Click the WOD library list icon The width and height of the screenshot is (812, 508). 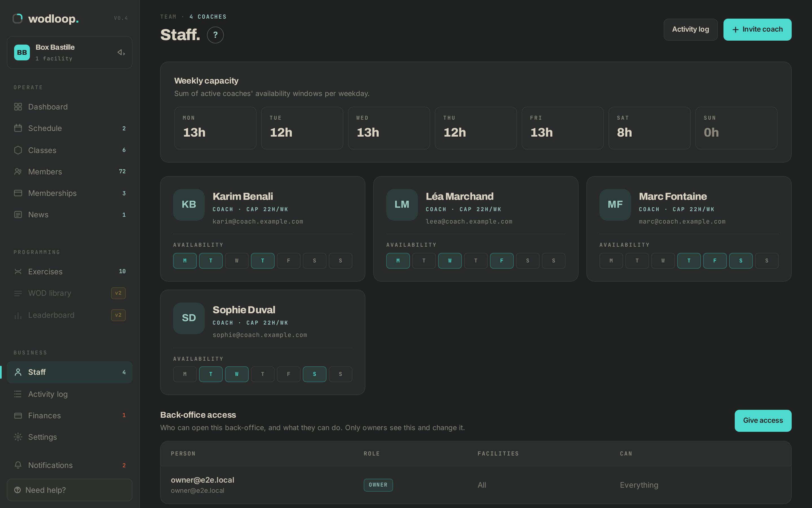[18, 293]
